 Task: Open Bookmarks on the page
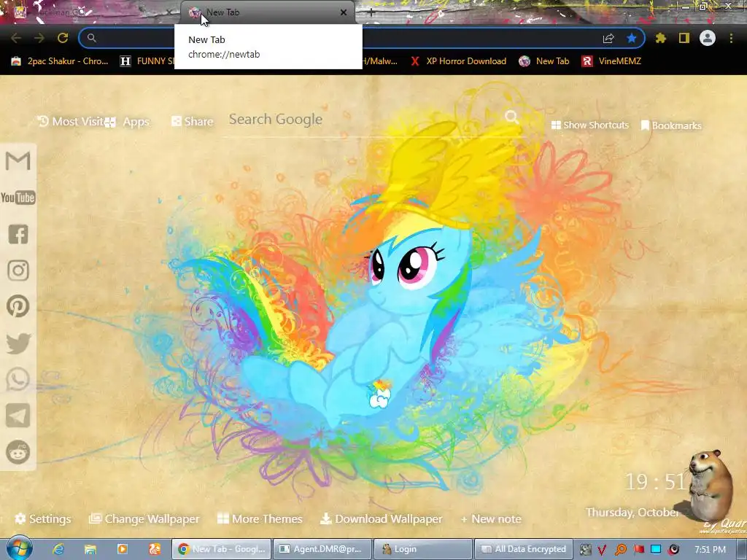click(671, 125)
